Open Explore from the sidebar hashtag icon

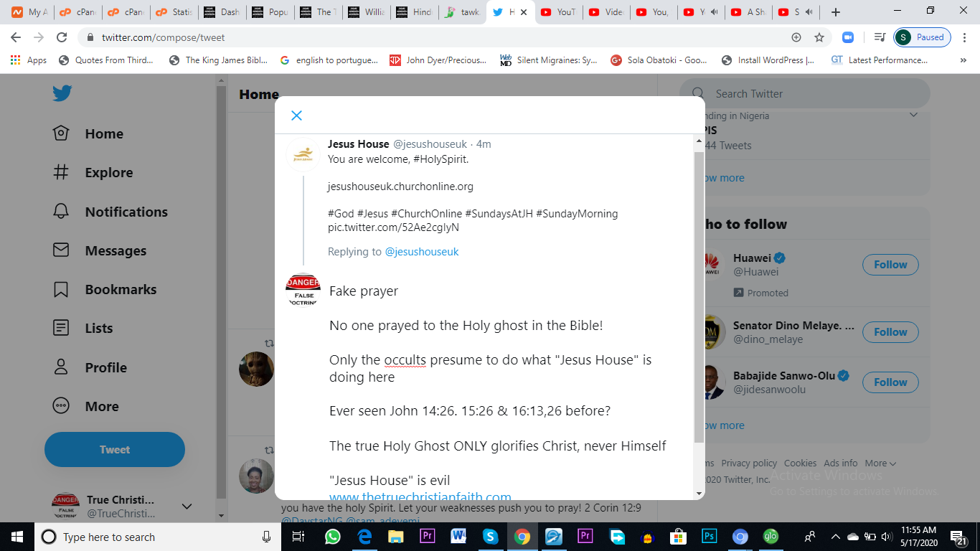tap(62, 172)
